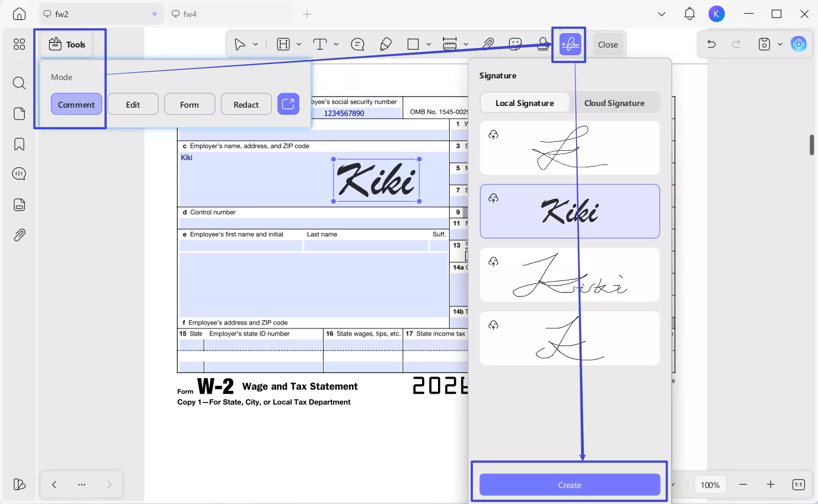Screen dimensions: 818x504
Task: Open the form fields sidebar icon
Action: click(19, 205)
